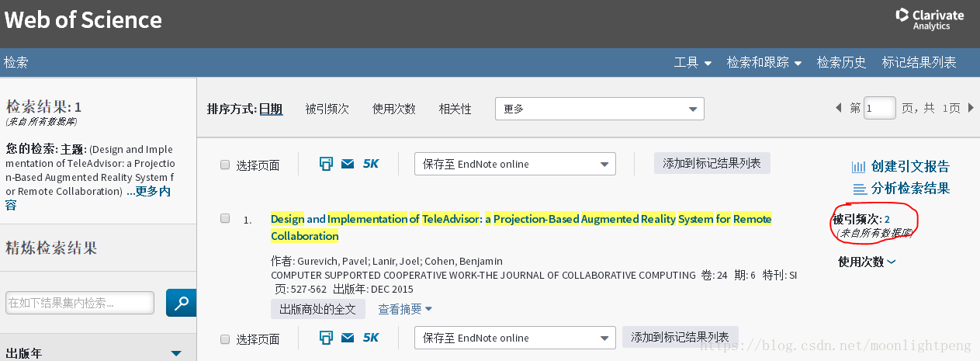Screen dimensions: 980x361
Task: Sort results by 被引频次
Action: (x=327, y=109)
